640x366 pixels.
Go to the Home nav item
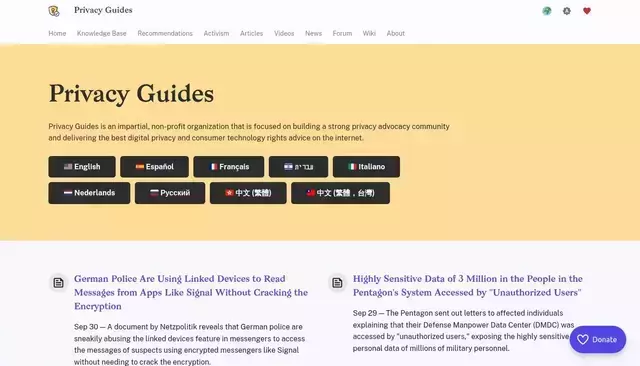(x=57, y=33)
